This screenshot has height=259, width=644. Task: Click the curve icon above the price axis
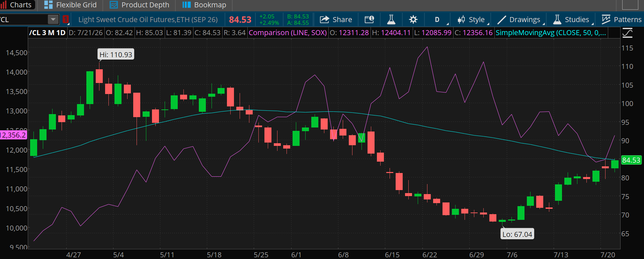(627, 33)
